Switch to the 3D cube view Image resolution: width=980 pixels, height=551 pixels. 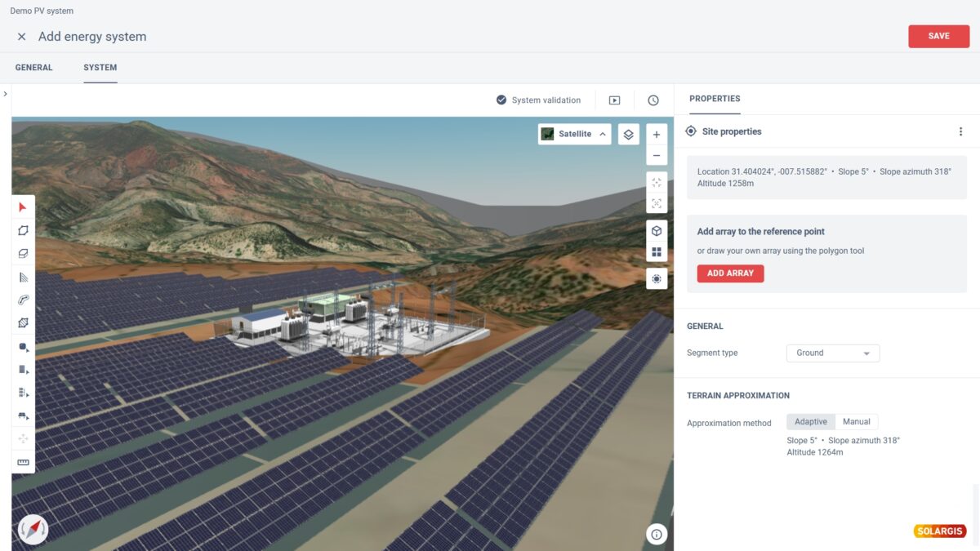coord(657,230)
